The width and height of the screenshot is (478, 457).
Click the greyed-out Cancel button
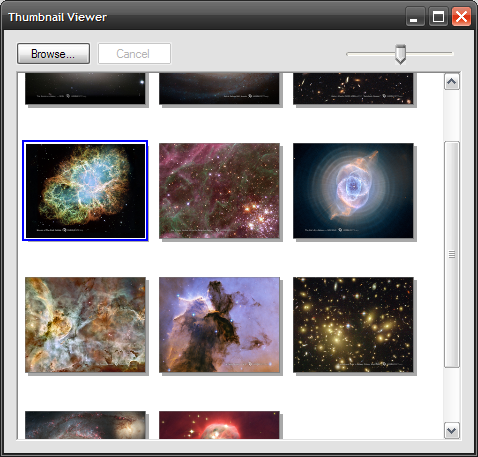(134, 53)
